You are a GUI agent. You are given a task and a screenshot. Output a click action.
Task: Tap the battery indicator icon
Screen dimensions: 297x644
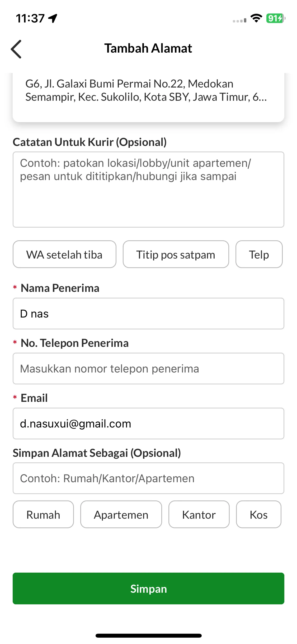click(276, 18)
